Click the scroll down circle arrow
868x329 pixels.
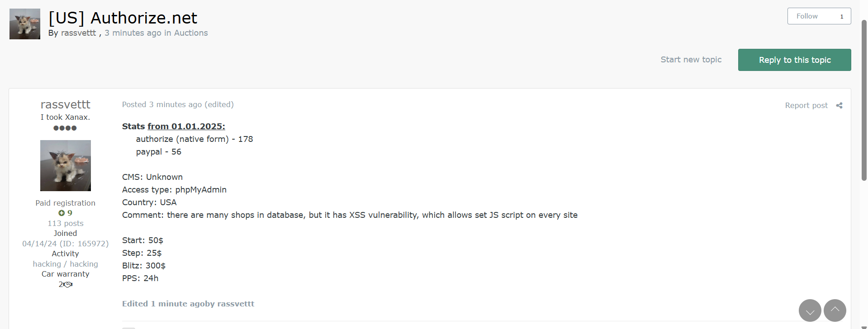coord(810,310)
